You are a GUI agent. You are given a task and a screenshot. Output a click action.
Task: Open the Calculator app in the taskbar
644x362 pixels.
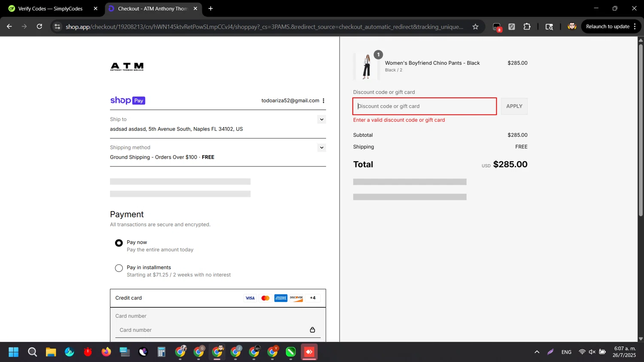coord(161,352)
